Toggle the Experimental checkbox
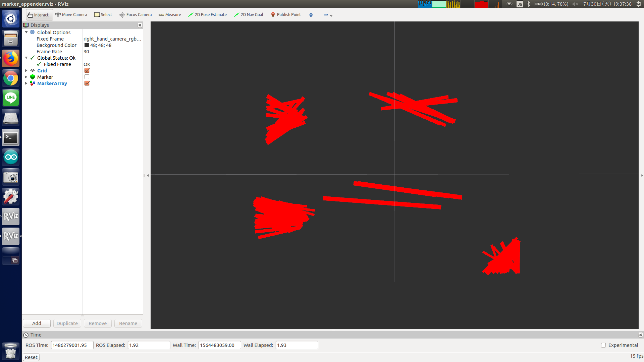Screen dimensions: 644x362 (603, 345)
